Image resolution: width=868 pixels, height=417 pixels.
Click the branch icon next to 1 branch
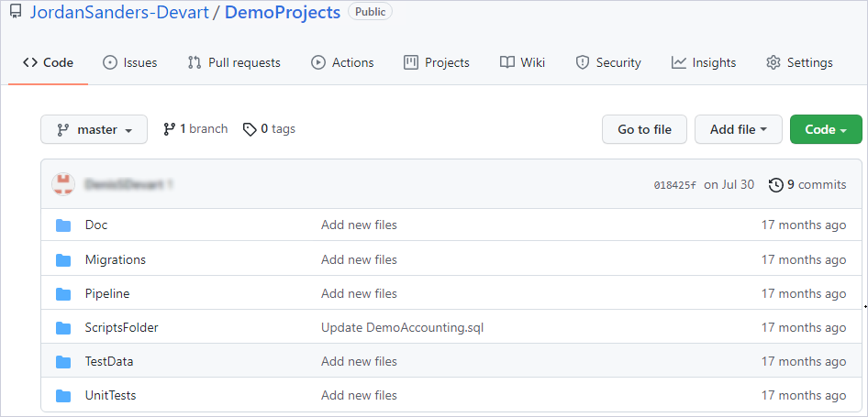[170, 129]
